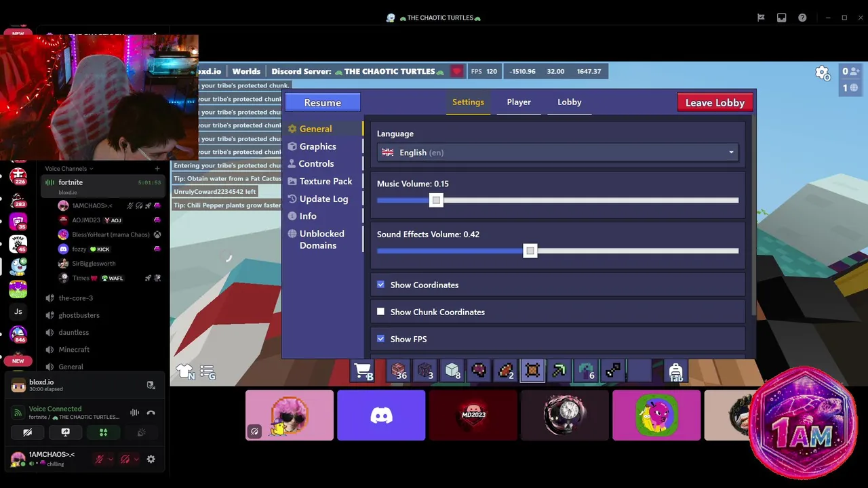Open the headphone output options arrow
The height and width of the screenshot is (488, 868).
(136, 459)
